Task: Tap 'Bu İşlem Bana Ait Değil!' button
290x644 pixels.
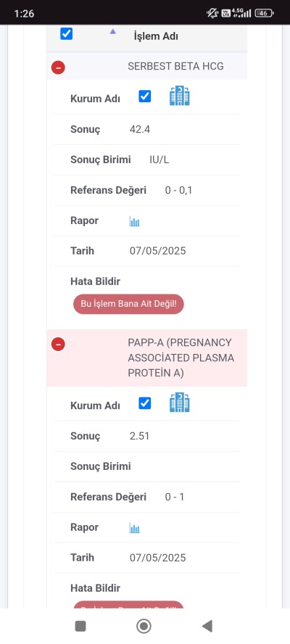Action: point(128,304)
